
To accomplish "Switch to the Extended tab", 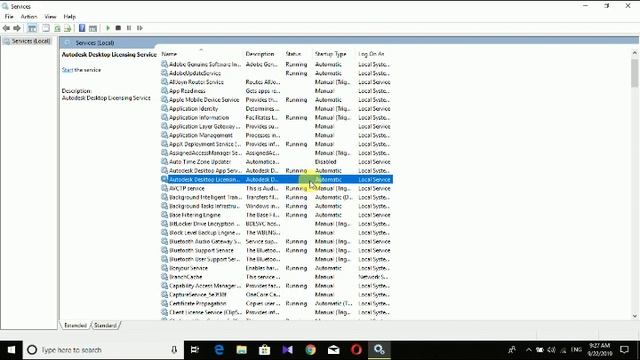I will coord(76,326).
